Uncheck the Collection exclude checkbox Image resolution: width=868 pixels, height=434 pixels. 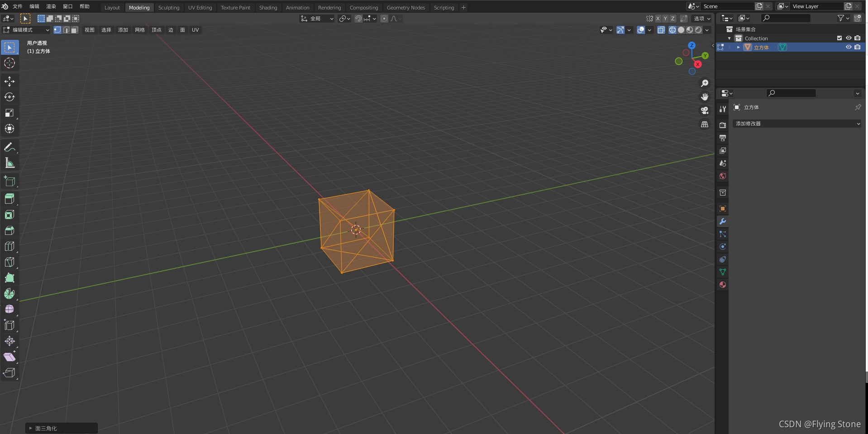coord(839,38)
